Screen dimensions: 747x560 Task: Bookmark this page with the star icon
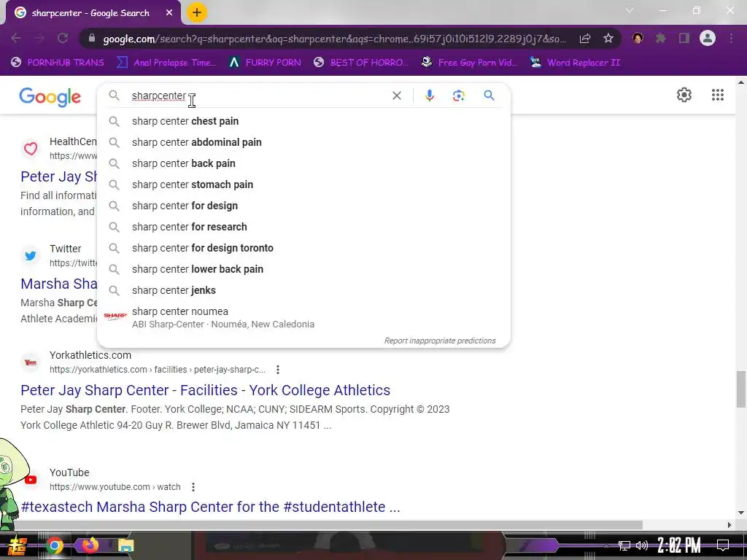pyautogui.click(x=608, y=39)
